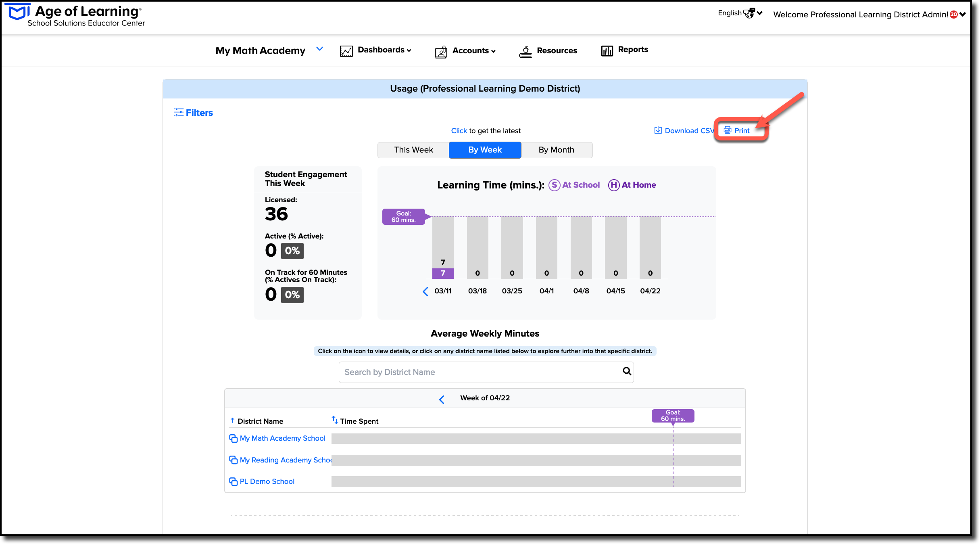This screenshot has height=544, width=980.
Task: Click the Licensed count 36
Action: [x=276, y=214]
